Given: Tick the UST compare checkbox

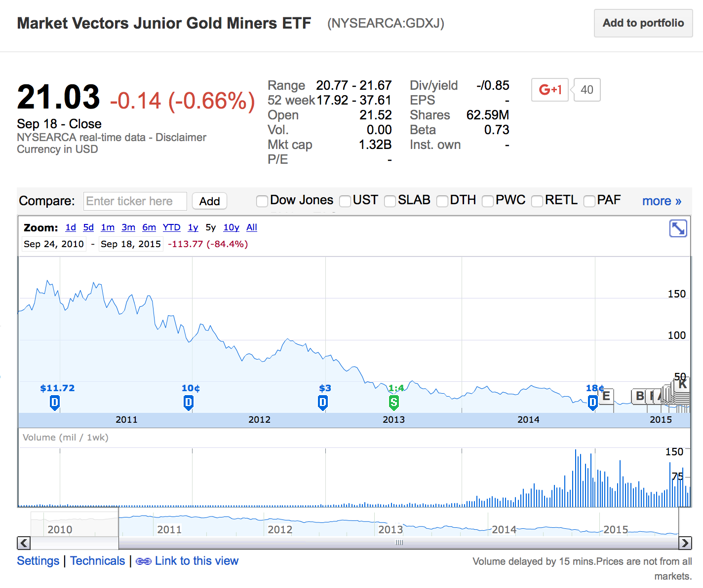Looking at the screenshot, I should coord(345,201).
